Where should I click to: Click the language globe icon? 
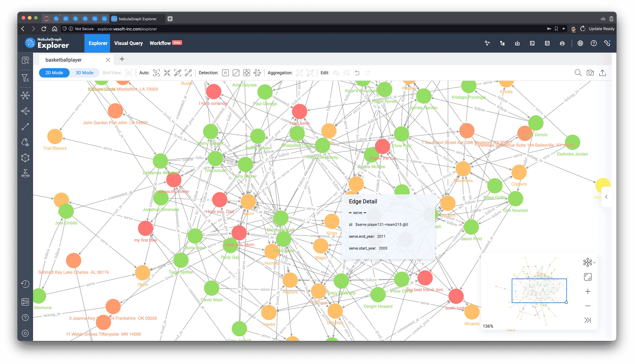[x=580, y=43]
